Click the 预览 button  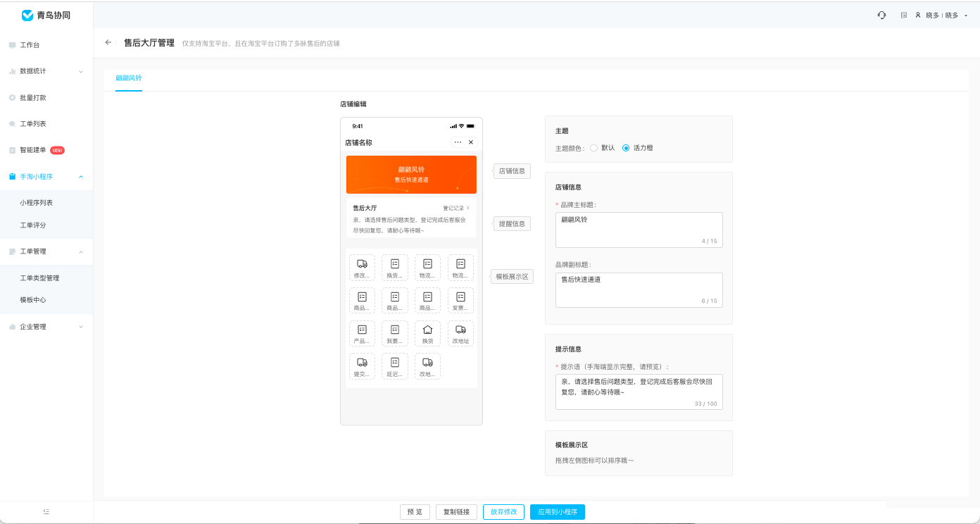(x=415, y=512)
